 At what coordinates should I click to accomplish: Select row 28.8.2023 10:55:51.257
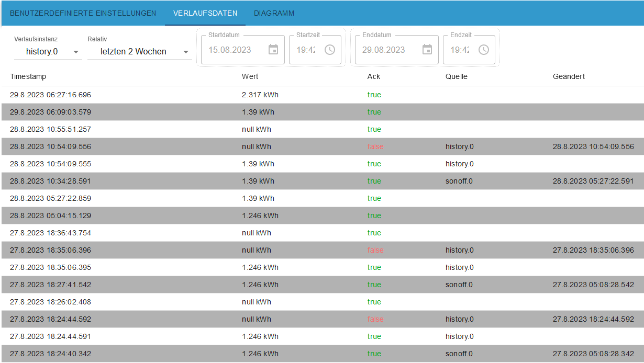[322, 129]
